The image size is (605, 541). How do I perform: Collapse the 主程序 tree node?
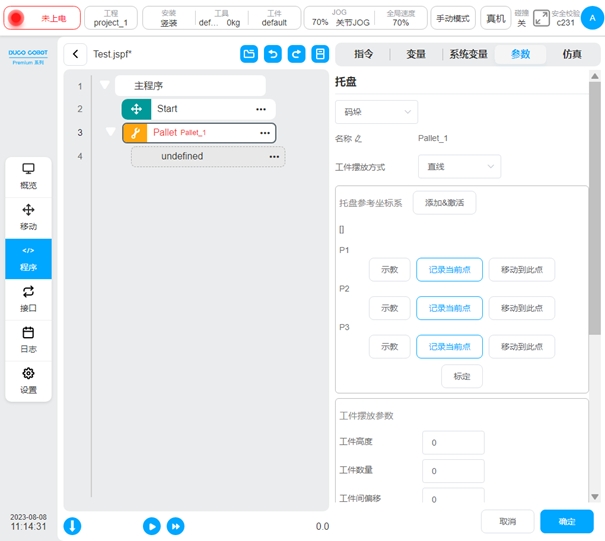pos(104,86)
